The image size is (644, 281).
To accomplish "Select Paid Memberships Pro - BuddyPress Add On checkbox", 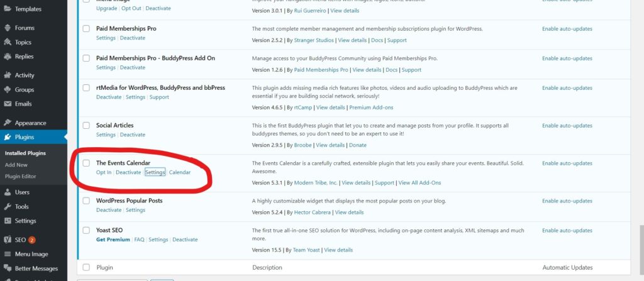I will (x=86, y=58).
